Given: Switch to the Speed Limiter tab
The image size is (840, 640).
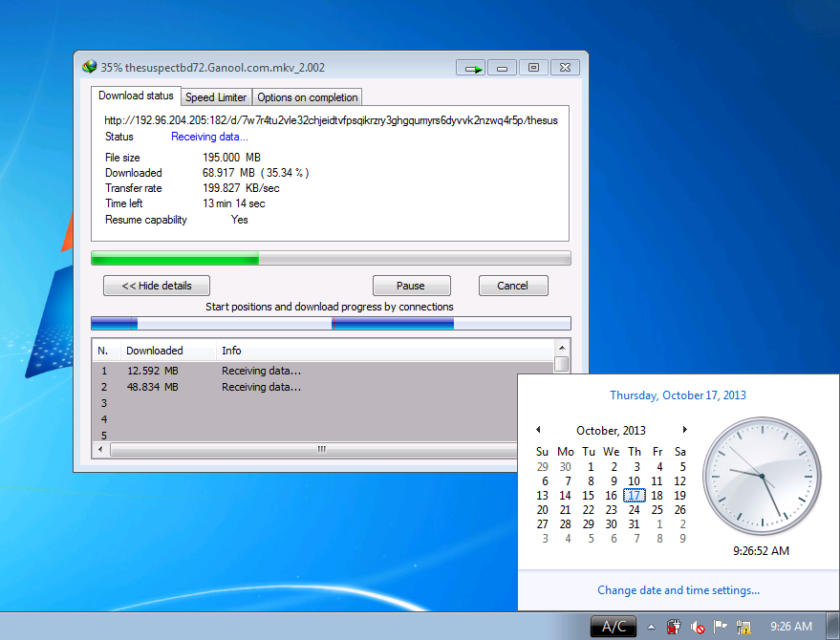Looking at the screenshot, I should tap(216, 97).
